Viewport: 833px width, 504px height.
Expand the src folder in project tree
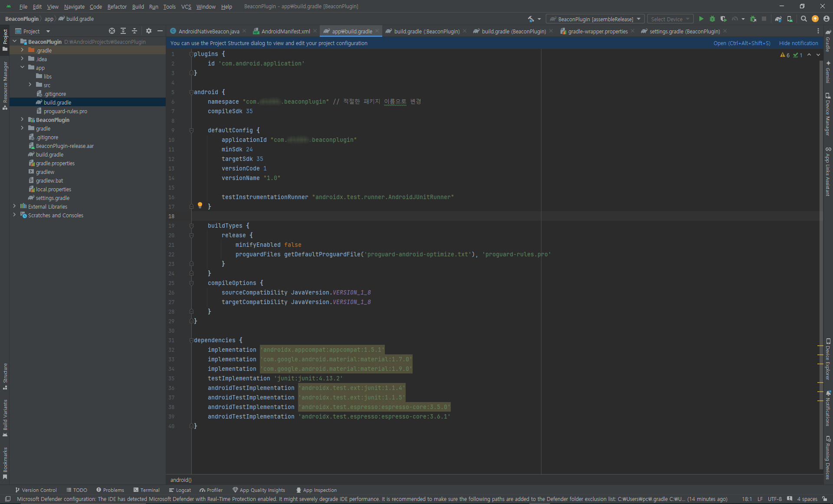pyautogui.click(x=30, y=85)
